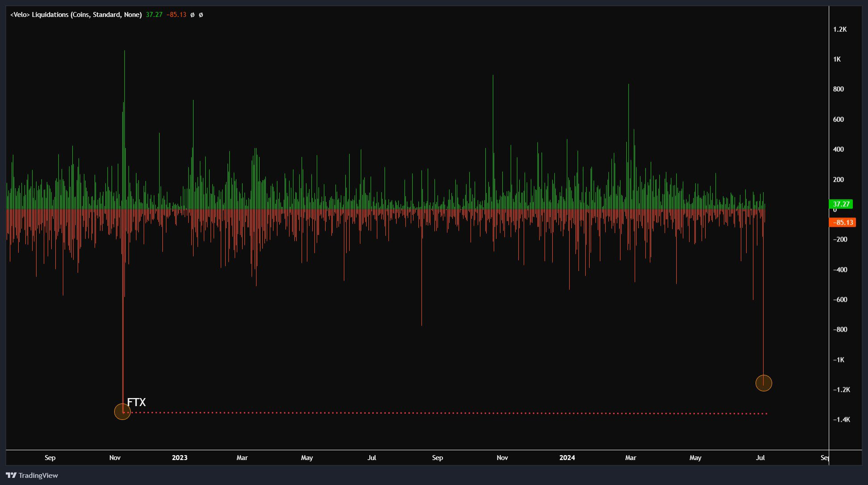Click the orange -85.13 price axis label

842,222
